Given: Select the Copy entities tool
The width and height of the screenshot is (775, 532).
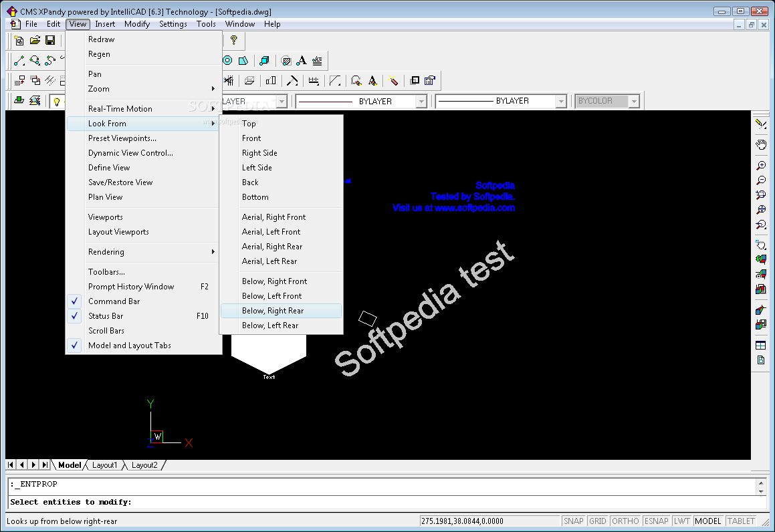Looking at the screenshot, I should pos(35,80).
